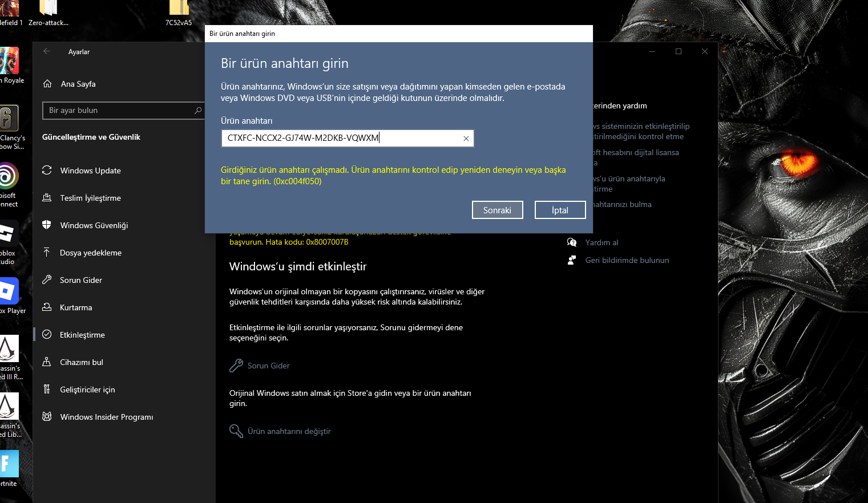Click the wrench icon beside Sorun Gider link
This screenshot has height=503, width=868.
click(x=236, y=366)
